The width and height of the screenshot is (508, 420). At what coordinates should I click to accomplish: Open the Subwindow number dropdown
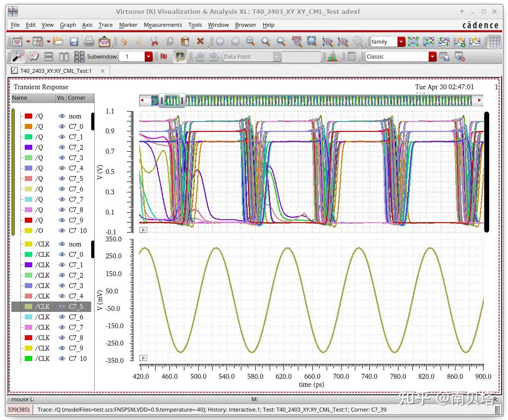[148, 57]
